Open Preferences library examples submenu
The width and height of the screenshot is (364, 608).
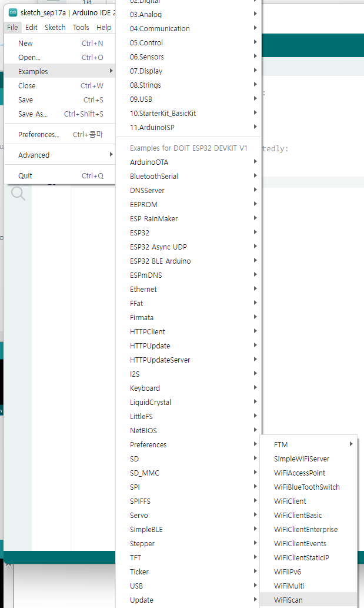pyautogui.click(x=189, y=445)
